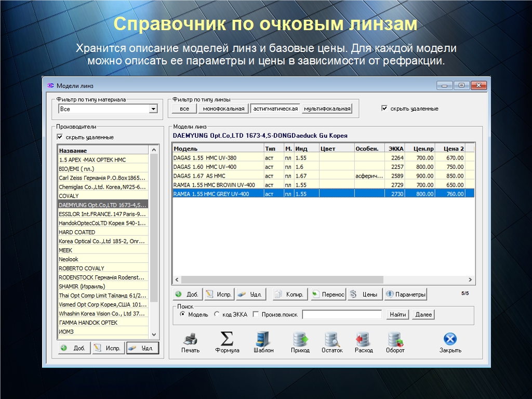Toggle скрыть удаленные checkbox under Производители

60,137
